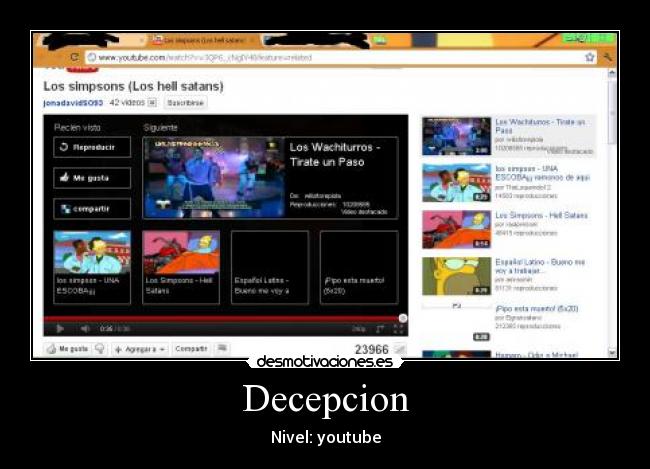
Task: Click the vertical scrollbar thumb
Action: tap(611, 112)
